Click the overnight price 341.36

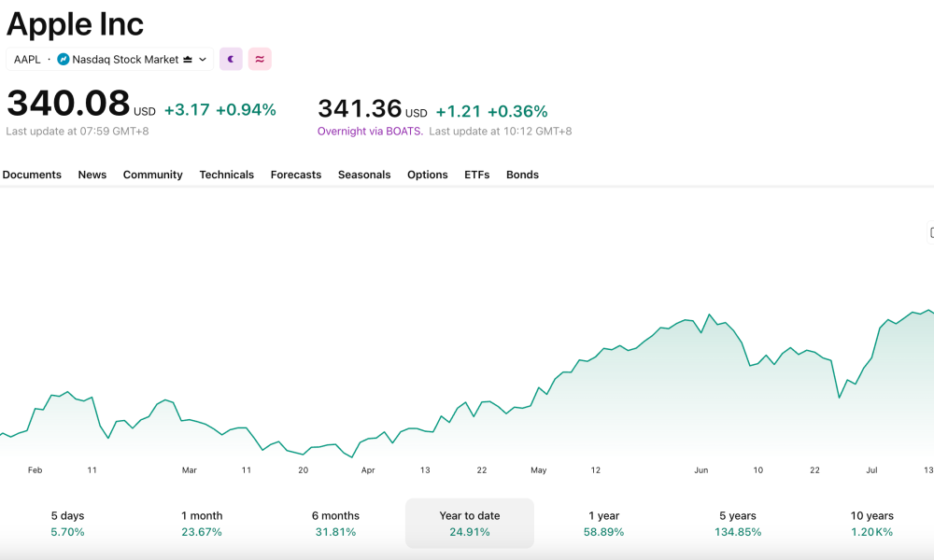[x=360, y=108]
